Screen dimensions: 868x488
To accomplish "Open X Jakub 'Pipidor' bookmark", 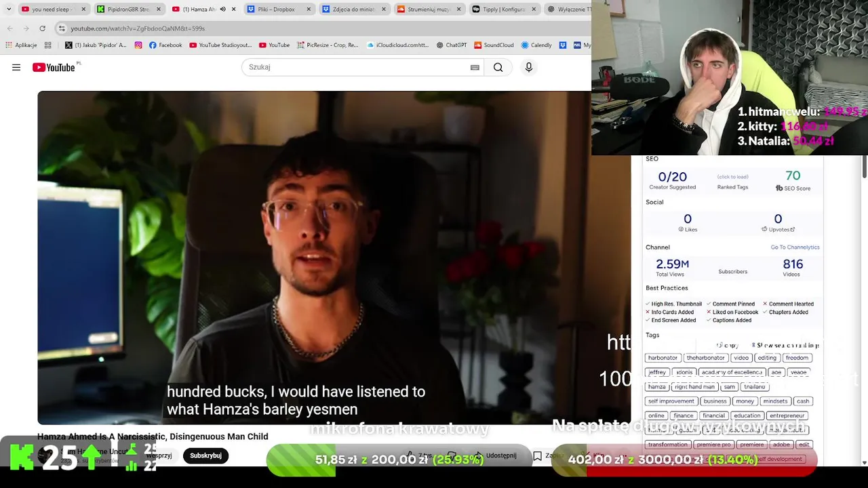I will point(96,45).
